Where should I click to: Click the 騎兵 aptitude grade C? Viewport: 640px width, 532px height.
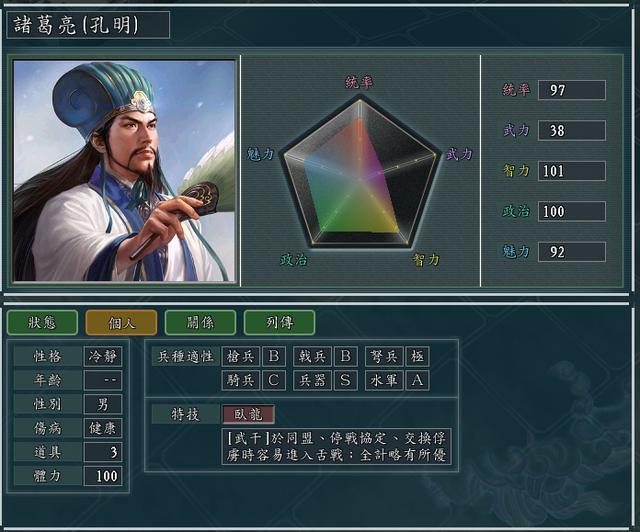point(274,381)
